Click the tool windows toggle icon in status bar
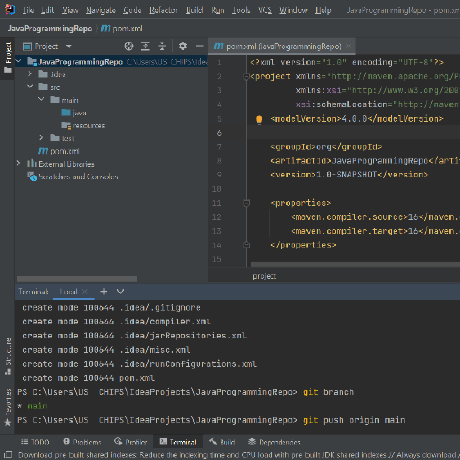The height and width of the screenshot is (460, 460). point(8,455)
